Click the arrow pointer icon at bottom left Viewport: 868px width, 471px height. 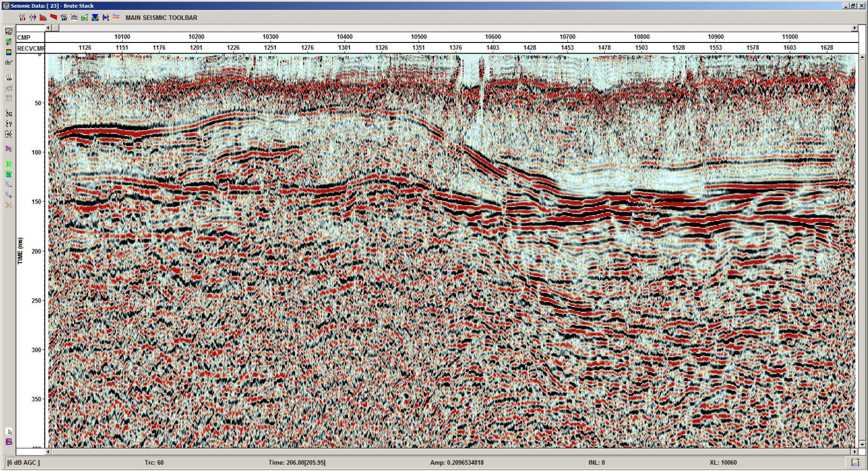(9, 431)
